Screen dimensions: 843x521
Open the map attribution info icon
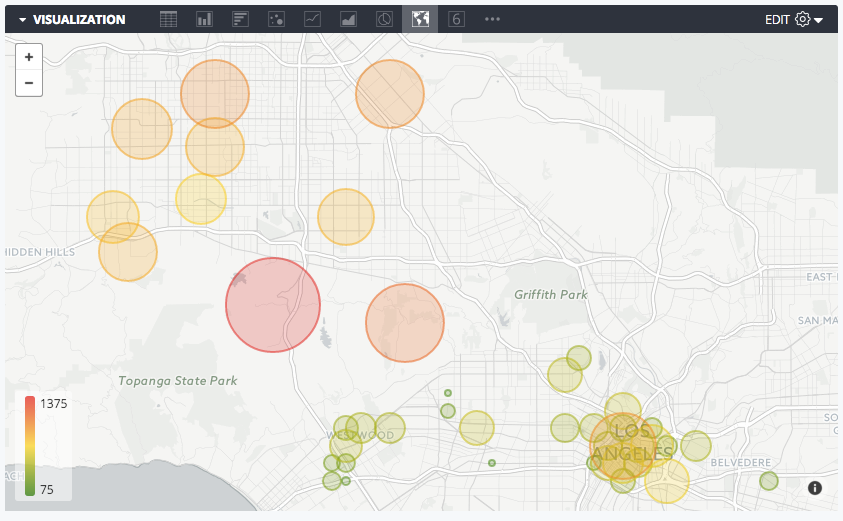[815, 487]
